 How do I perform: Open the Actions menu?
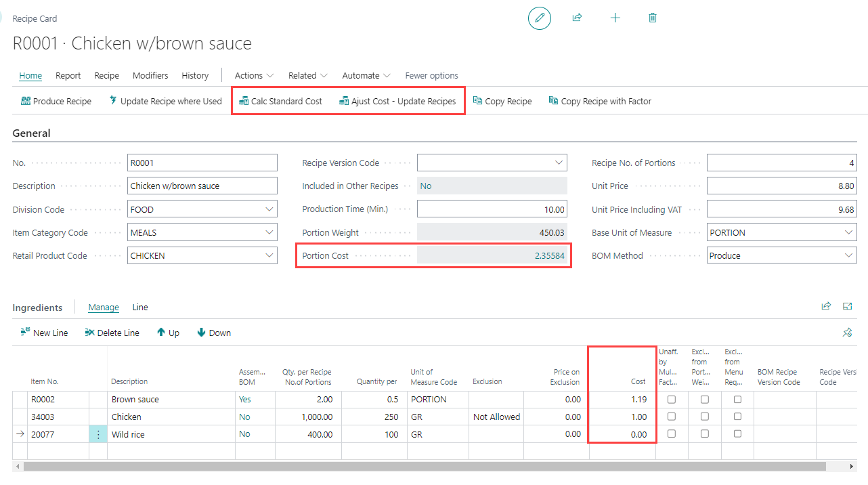coord(254,75)
